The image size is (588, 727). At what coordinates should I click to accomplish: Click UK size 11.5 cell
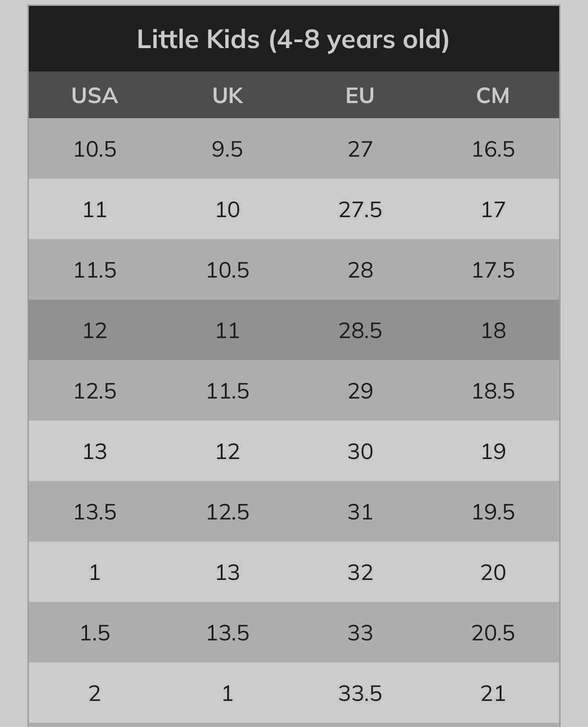click(228, 391)
